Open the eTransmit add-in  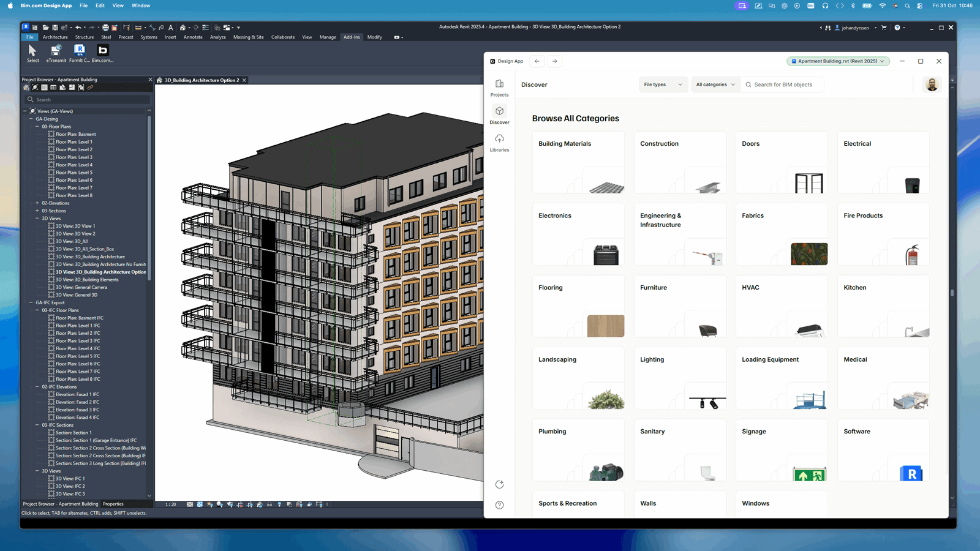[x=56, y=54]
